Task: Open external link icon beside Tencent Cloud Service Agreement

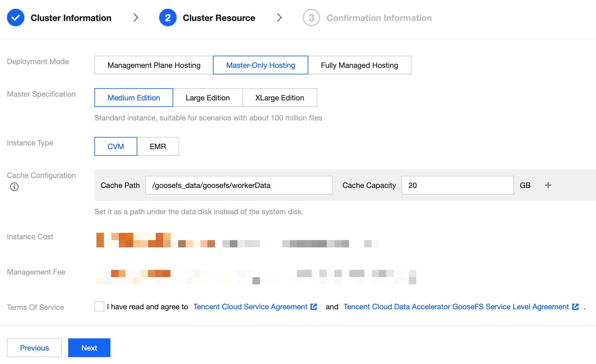Action: click(314, 307)
